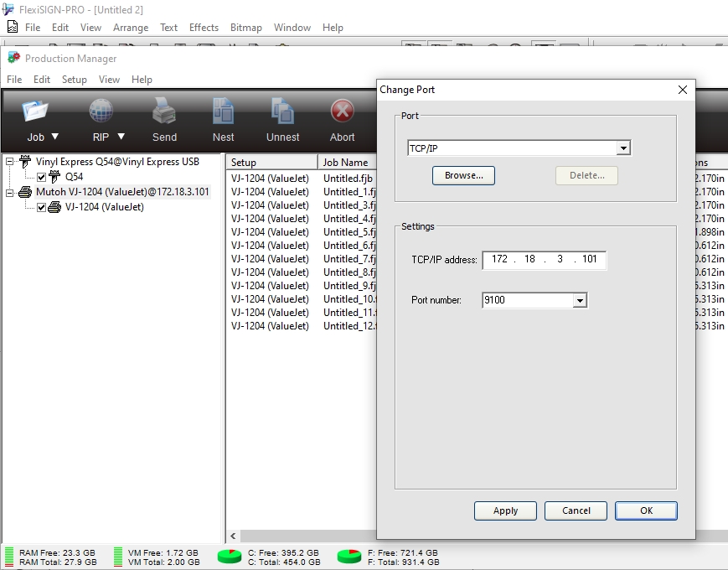The width and height of the screenshot is (728, 570).
Task: Confirm with the OK button
Action: click(x=646, y=510)
